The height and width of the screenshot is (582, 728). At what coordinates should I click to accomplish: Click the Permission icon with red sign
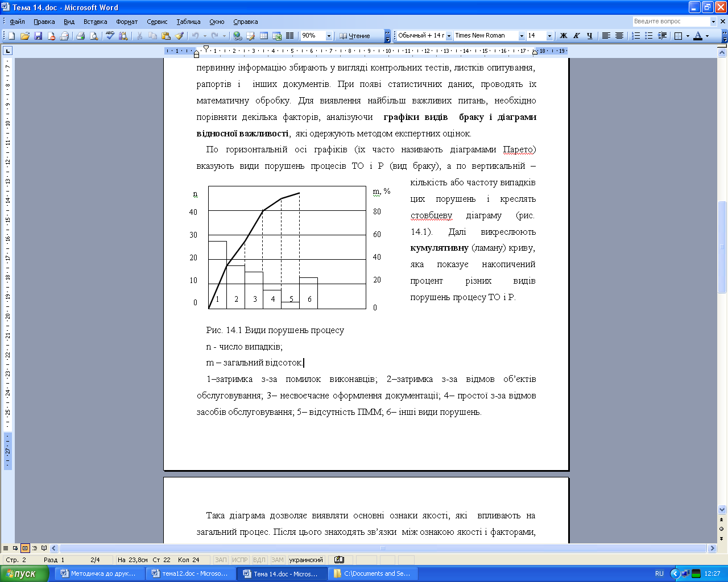point(51,36)
